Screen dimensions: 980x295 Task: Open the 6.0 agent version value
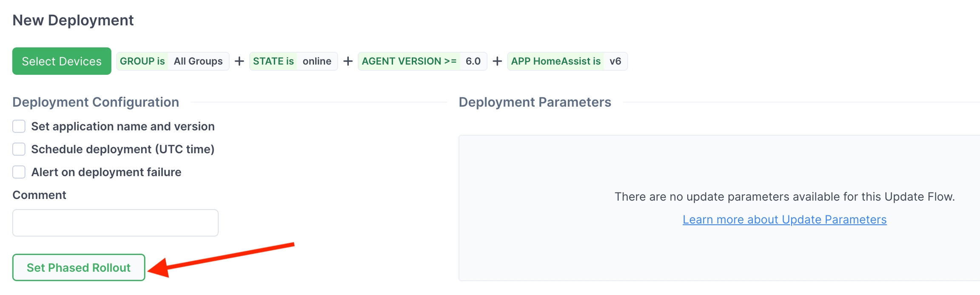pos(473,61)
